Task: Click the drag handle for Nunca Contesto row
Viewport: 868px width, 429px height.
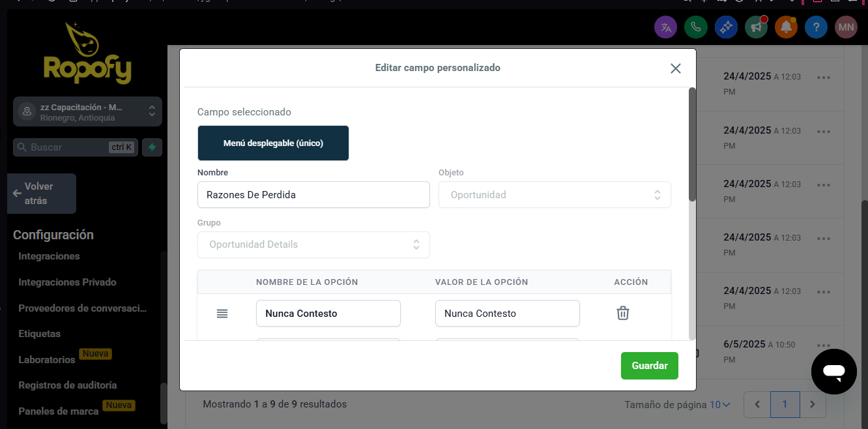Action: [222, 314]
